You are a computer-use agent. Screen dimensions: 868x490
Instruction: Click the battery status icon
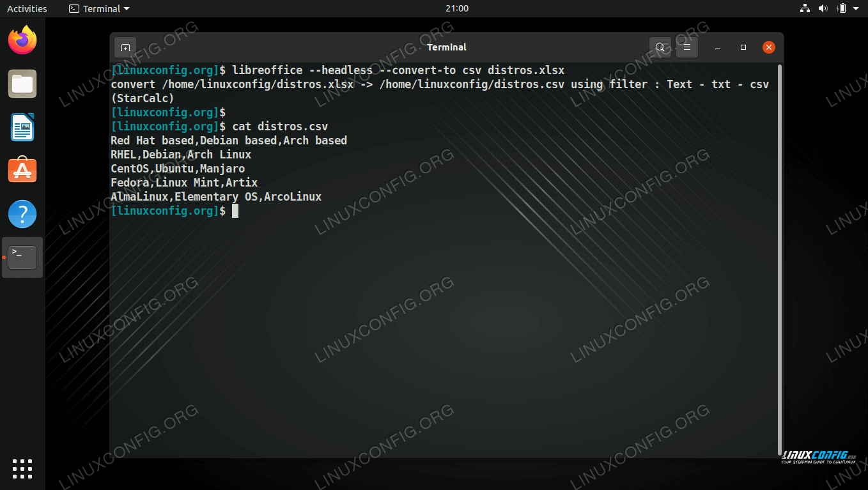coord(842,9)
